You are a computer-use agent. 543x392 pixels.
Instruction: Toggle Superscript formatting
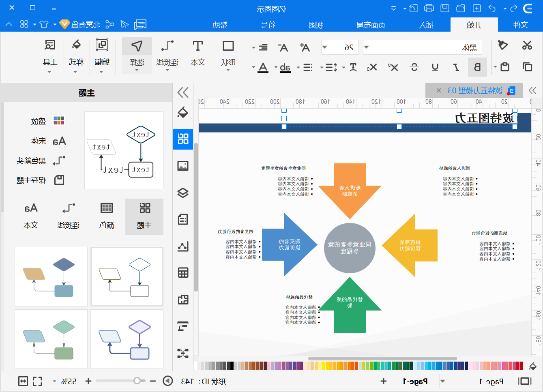(393, 67)
